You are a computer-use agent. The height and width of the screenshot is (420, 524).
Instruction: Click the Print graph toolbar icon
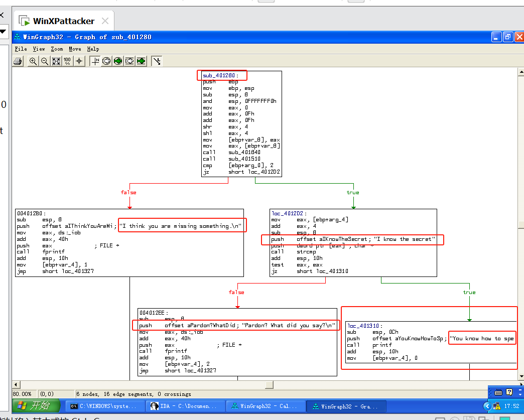[18, 61]
